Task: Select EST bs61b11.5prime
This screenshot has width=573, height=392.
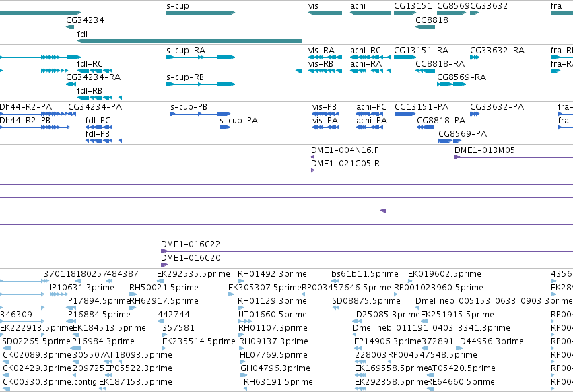Action: (x=365, y=274)
